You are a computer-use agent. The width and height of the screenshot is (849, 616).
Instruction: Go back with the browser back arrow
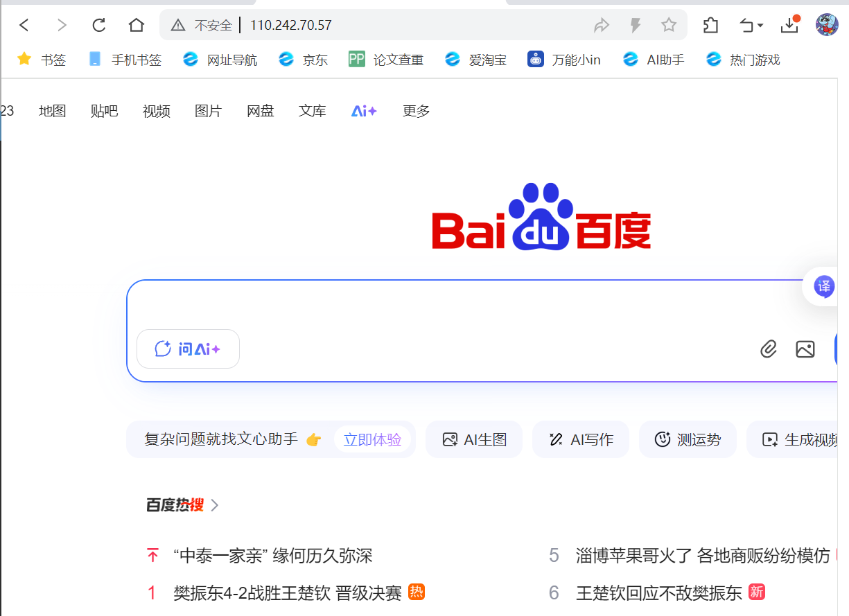tap(24, 26)
